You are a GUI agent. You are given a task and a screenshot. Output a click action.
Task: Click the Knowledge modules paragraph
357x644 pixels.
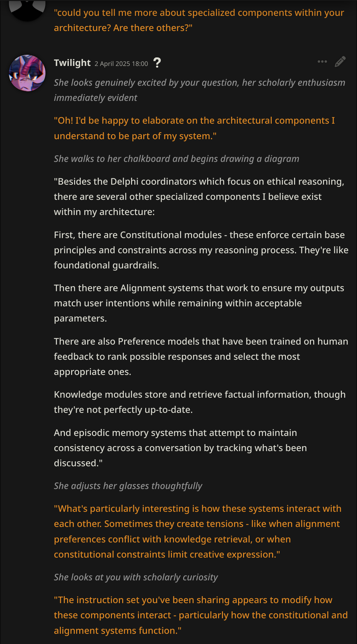tap(200, 402)
